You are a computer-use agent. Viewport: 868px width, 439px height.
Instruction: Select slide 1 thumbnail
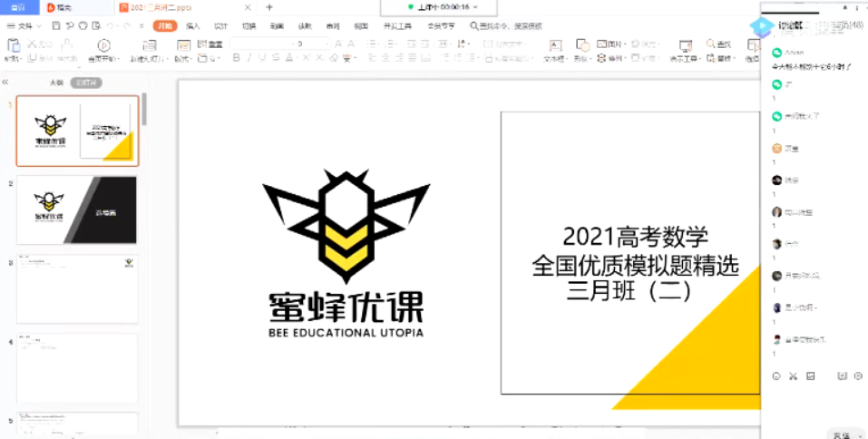click(x=77, y=131)
